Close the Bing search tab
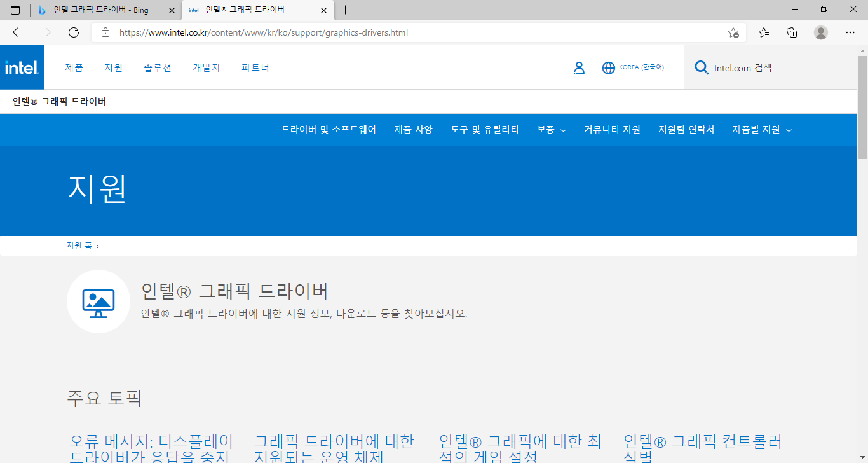This screenshot has width=868, height=463. tap(172, 10)
